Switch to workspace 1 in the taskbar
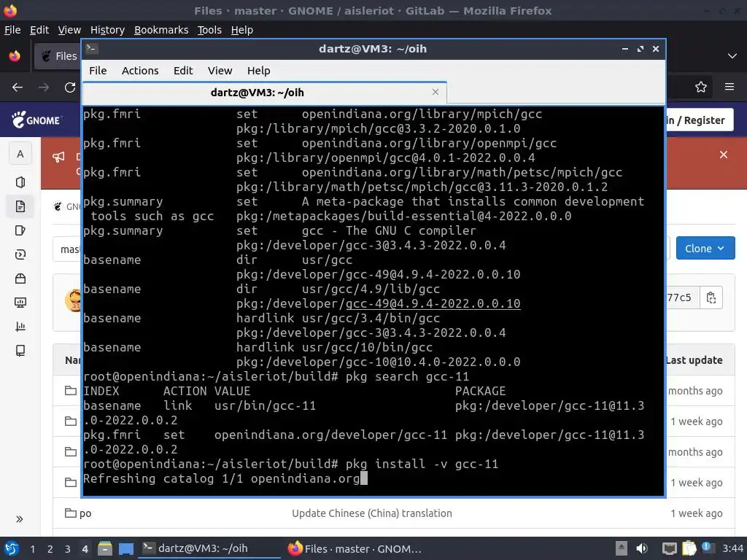The height and width of the screenshot is (560, 747). (32, 549)
